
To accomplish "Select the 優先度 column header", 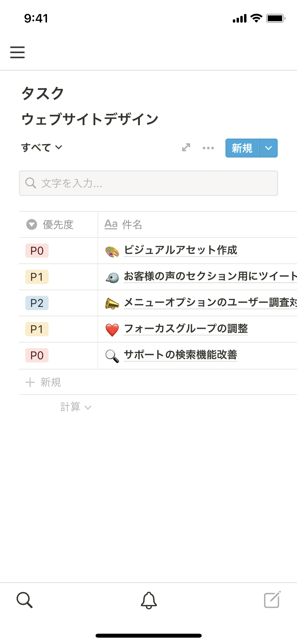I will (x=58, y=225).
